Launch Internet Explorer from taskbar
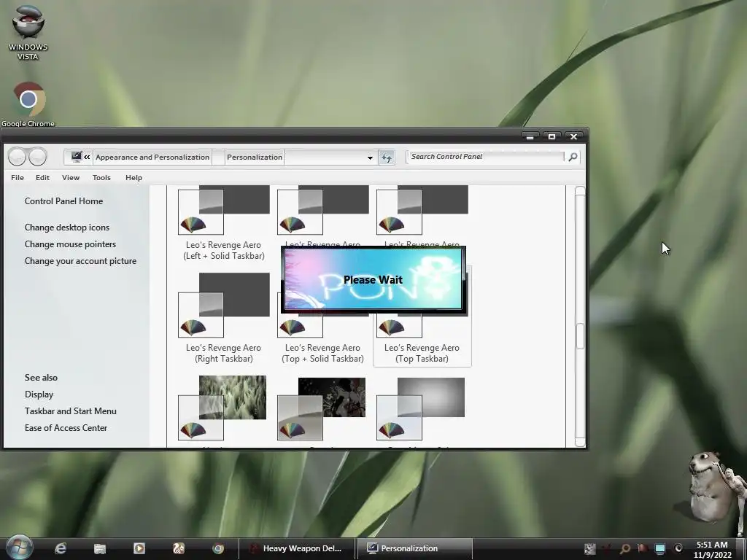The width and height of the screenshot is (747, 560). tap(60, 548)
